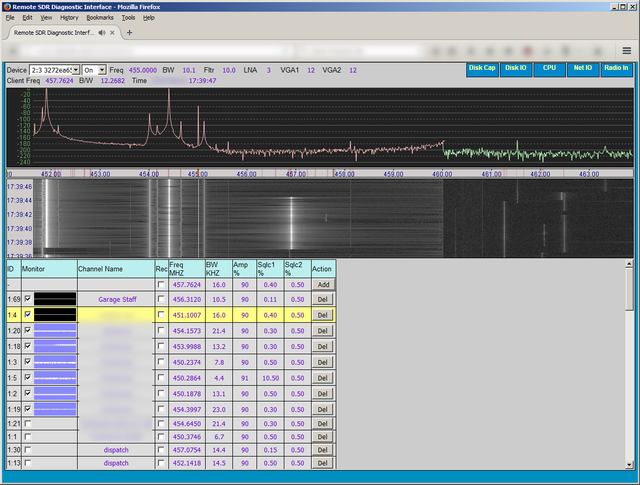
Task: Toggle Monitor checkbox for row 1:5
Action: click(28, 377)
